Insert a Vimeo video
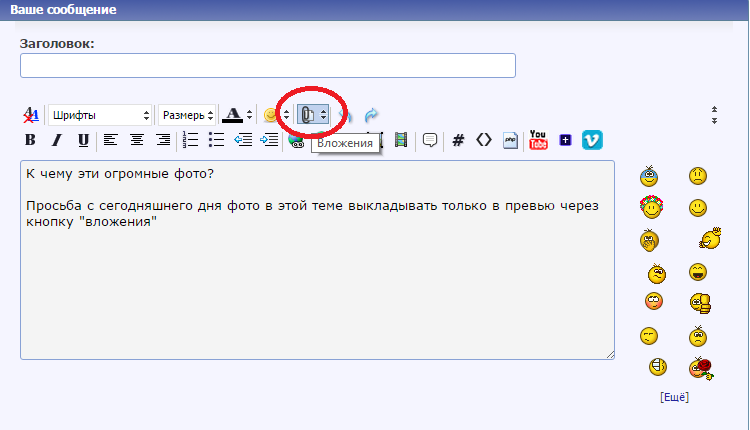The image size is (750, 430). click(x=592, y=140)
